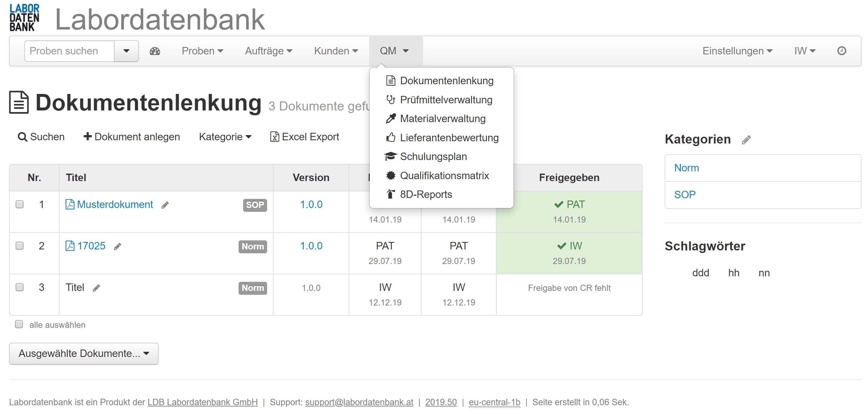Open the SOP category link
This screenshot has width=868, height=413.
pyautogui.click(x=684, y=195)
